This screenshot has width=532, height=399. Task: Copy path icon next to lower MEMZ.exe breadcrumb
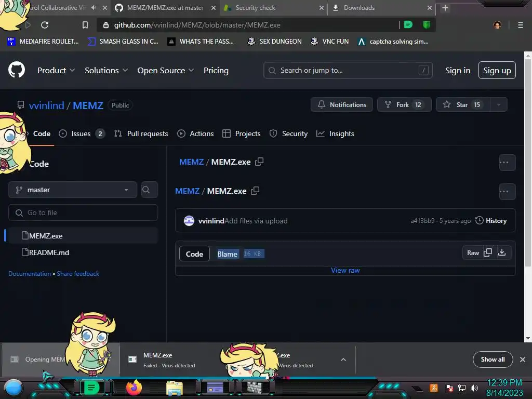tap(255, 191)
